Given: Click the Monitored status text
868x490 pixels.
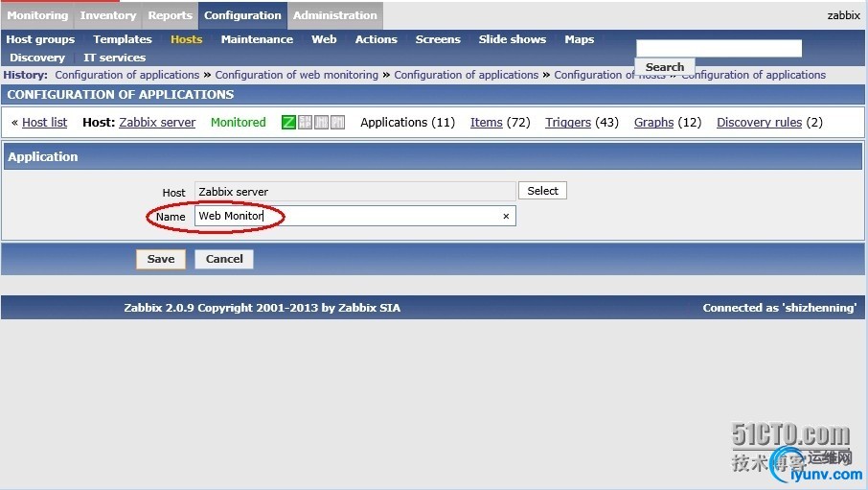Looking at the screenshot, I should tap(238, 123).
